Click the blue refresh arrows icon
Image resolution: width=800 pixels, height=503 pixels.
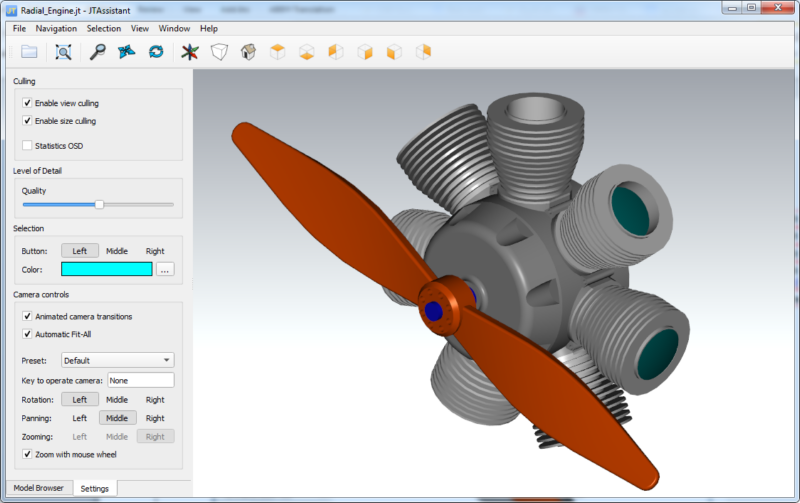(x=156, y=52)
